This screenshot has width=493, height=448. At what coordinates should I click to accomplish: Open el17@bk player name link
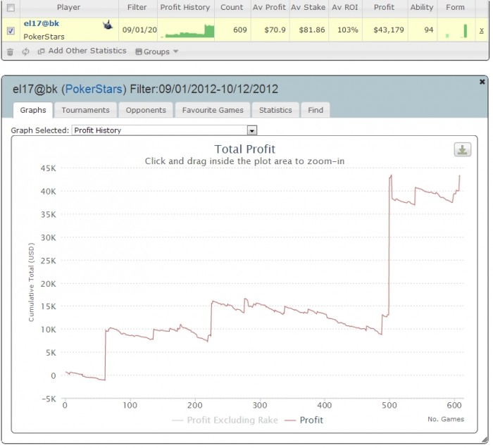coord(41,23)
